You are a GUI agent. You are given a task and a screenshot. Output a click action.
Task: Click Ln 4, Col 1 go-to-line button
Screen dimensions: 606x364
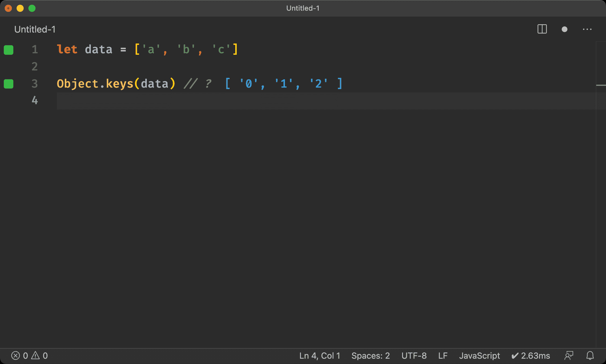pos(320,355)
